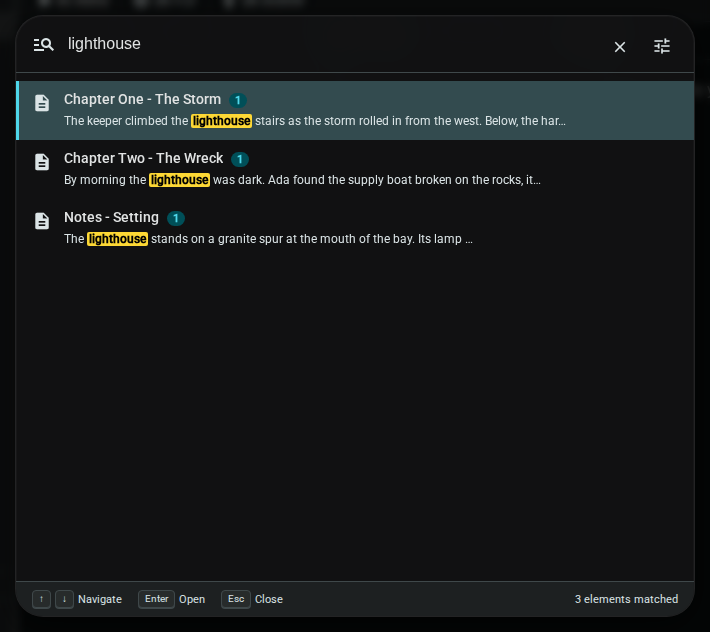Click the document icon for Notes - Setting

42,220
